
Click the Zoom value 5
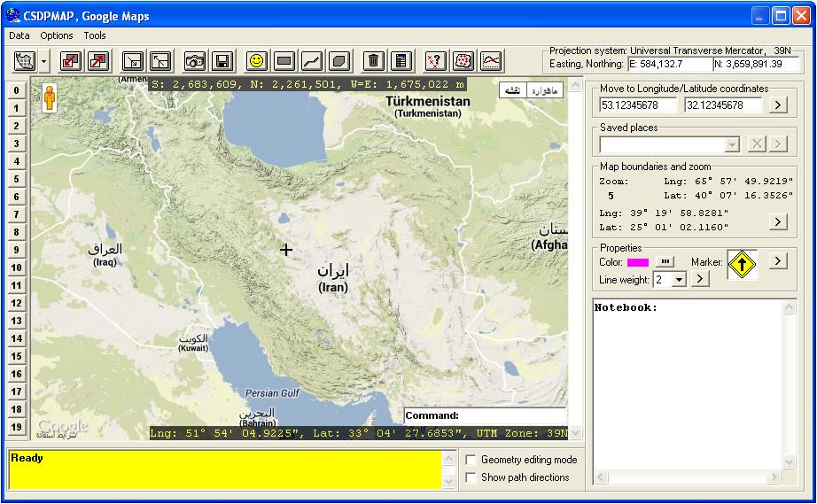click(x=611, y=196)
